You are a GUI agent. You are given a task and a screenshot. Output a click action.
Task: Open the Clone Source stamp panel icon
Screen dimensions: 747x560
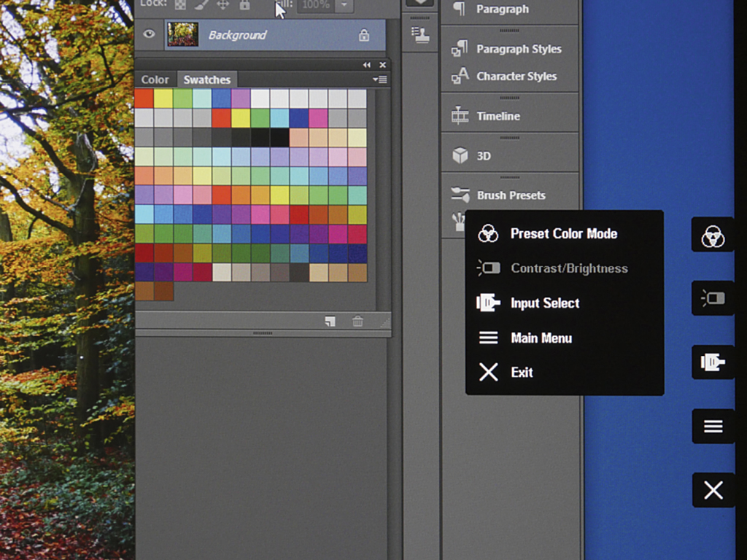tap(419, 34)
